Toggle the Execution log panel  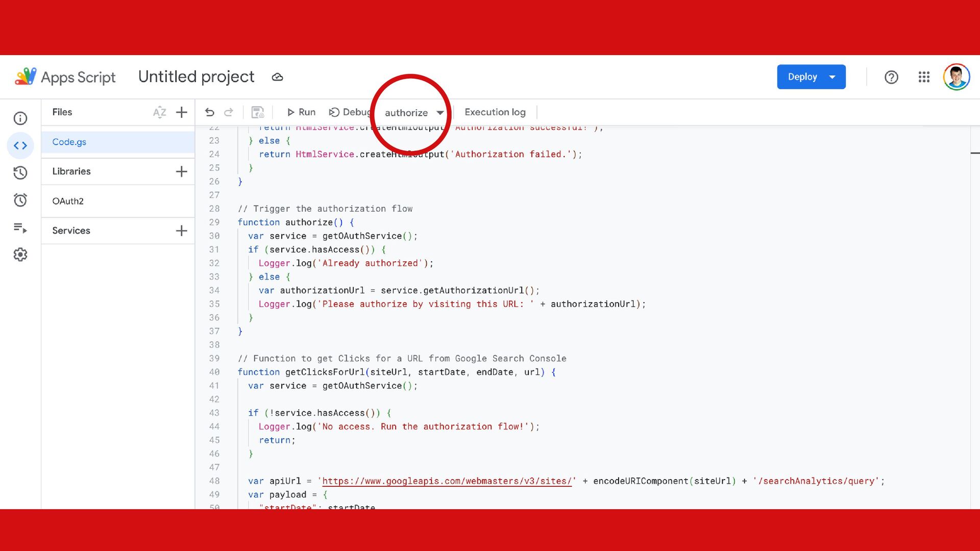coord(495,112)
